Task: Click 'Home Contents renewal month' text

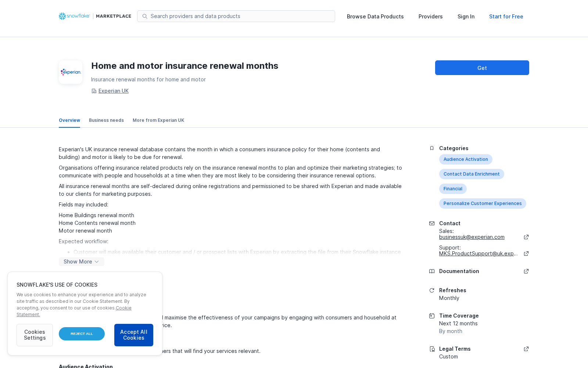Action: pyautogui.click(x=97, y=223)
